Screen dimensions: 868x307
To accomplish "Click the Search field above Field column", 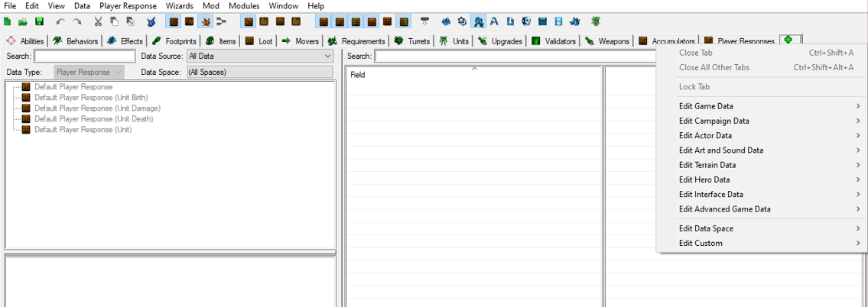I will pyautogui.click(x=515, y=56).
